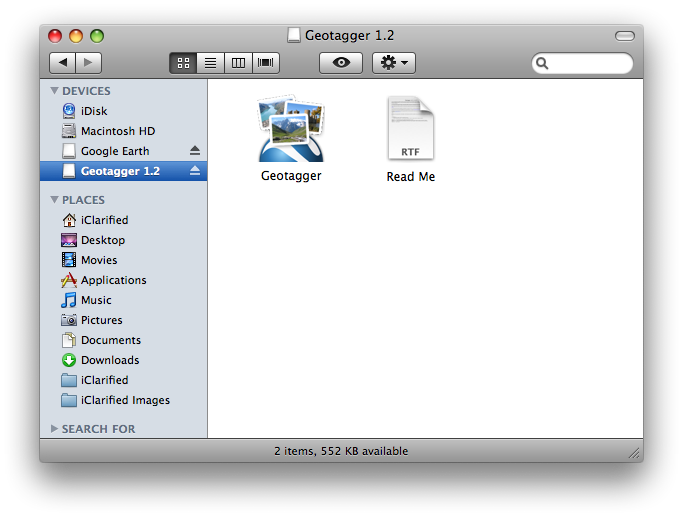Collapse the DEVICES sidebar section
The image size is (683, 517).
(54, 91)
